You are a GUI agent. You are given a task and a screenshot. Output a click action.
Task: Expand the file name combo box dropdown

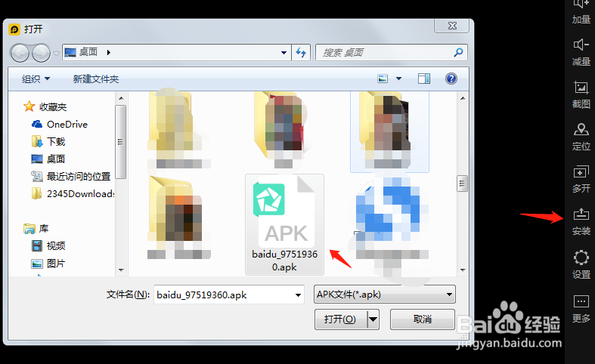click(x=299, y=295)
